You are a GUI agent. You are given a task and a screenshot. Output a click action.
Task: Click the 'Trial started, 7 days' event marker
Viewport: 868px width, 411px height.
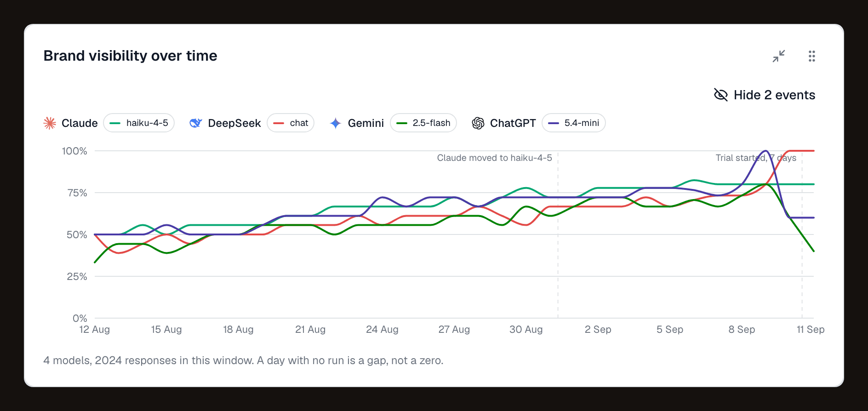(756, 158)
